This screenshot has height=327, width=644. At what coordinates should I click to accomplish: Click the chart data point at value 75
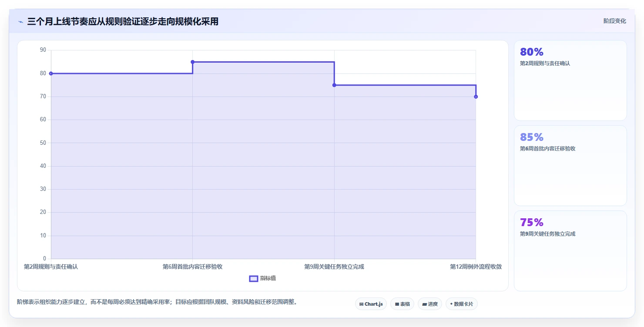point(334,85)
